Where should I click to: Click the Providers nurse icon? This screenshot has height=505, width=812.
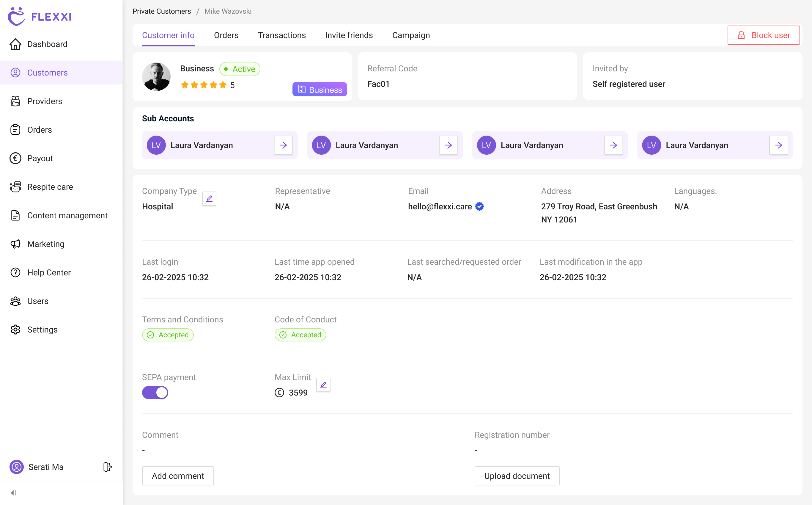tap(15, 101)
